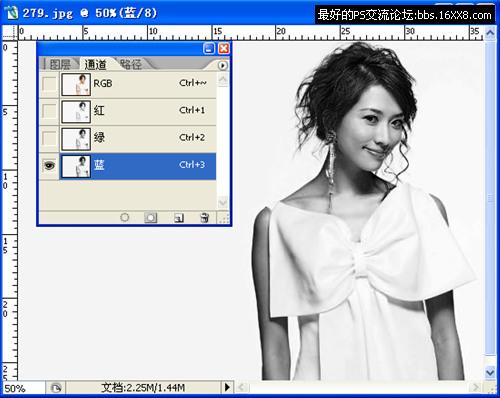This screenshot has height=398, width=500.
Task: Select the RGB channel thumbnail
Action: click(76, 85)
